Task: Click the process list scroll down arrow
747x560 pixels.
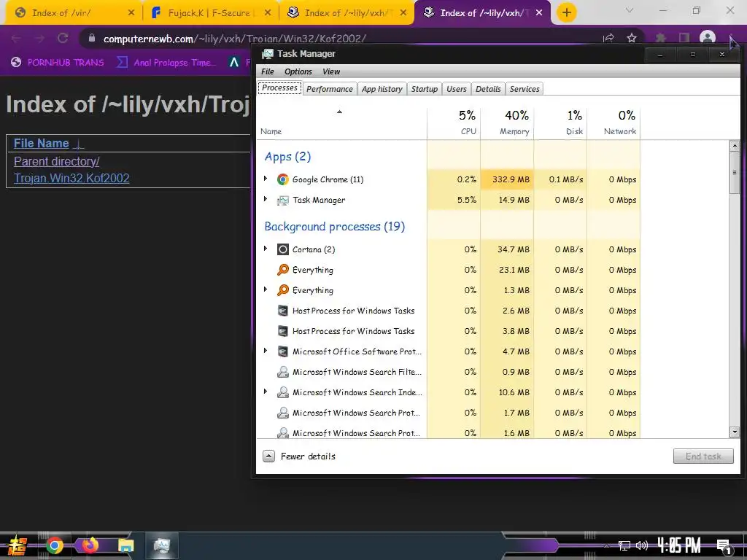Action: [x=734, y=432]
